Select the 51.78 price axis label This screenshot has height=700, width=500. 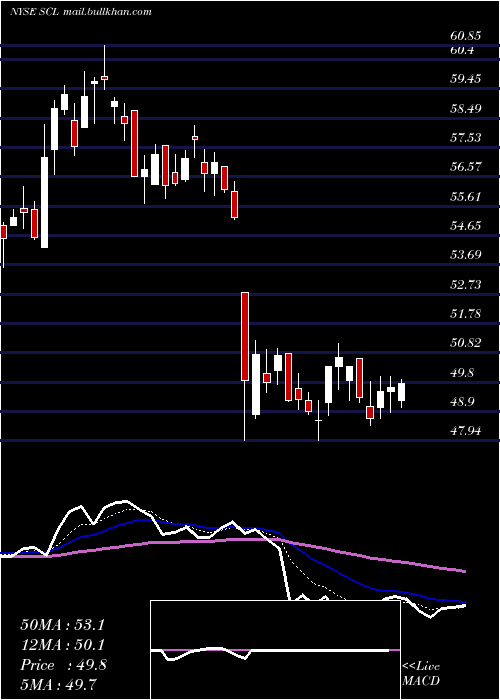466,314
